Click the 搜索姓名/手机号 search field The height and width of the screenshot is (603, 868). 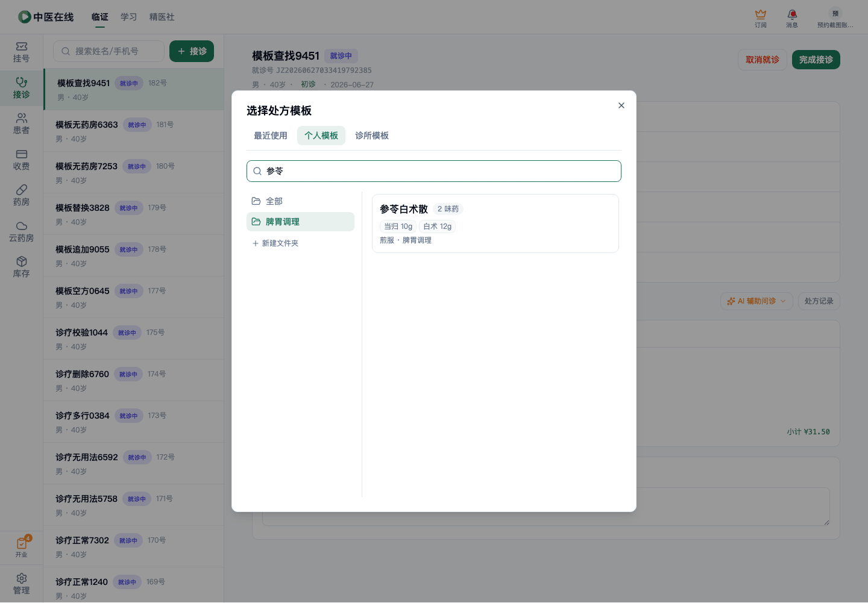coord(108,51)
